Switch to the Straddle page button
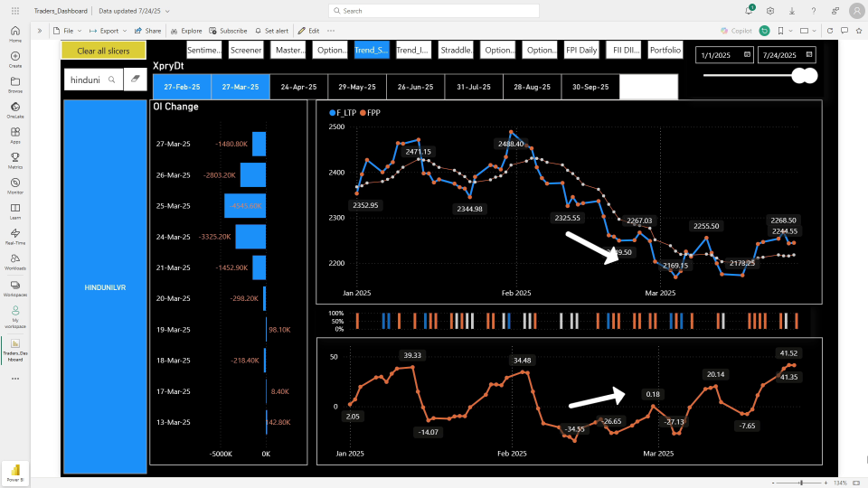 pyautogui.click(x=456, y=50)
